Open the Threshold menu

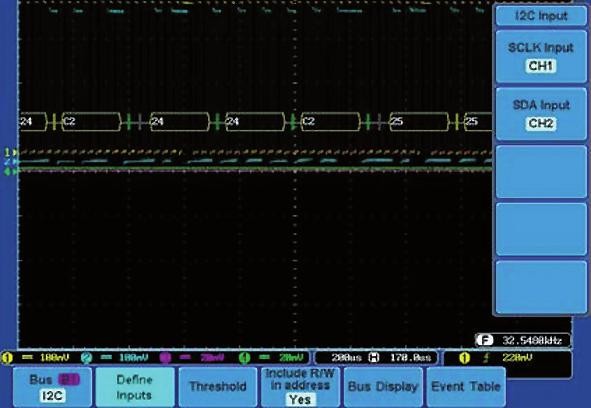[x=217, y=387]
